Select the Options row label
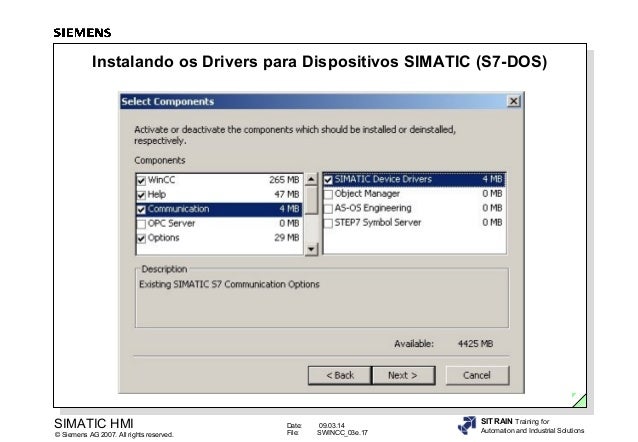Image resolution: width=638 pixels, height=442 pixels. [x=163, y=238]
